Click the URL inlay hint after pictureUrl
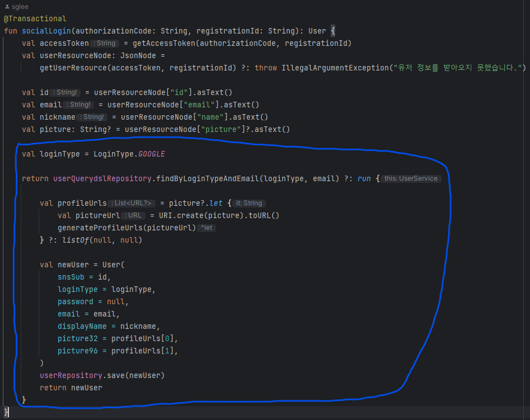530x420 pixels. coord(133,215)
